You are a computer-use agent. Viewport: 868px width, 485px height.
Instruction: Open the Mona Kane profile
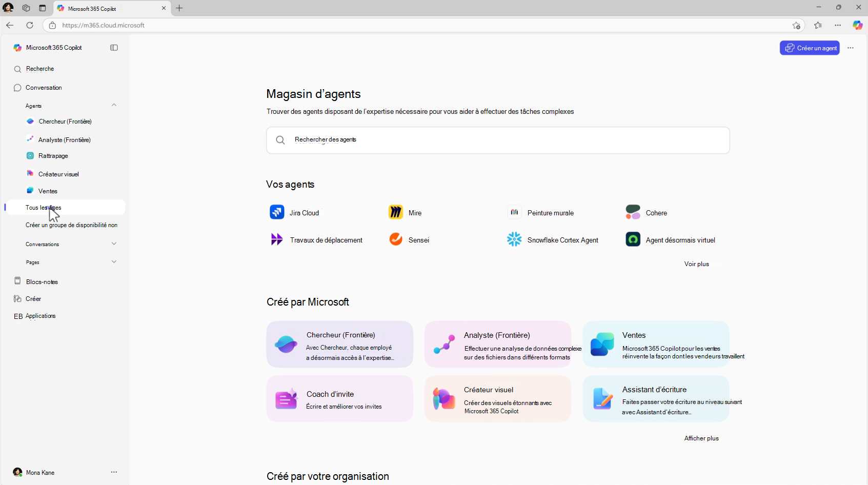pyautogui.click(x=34, y=472)
